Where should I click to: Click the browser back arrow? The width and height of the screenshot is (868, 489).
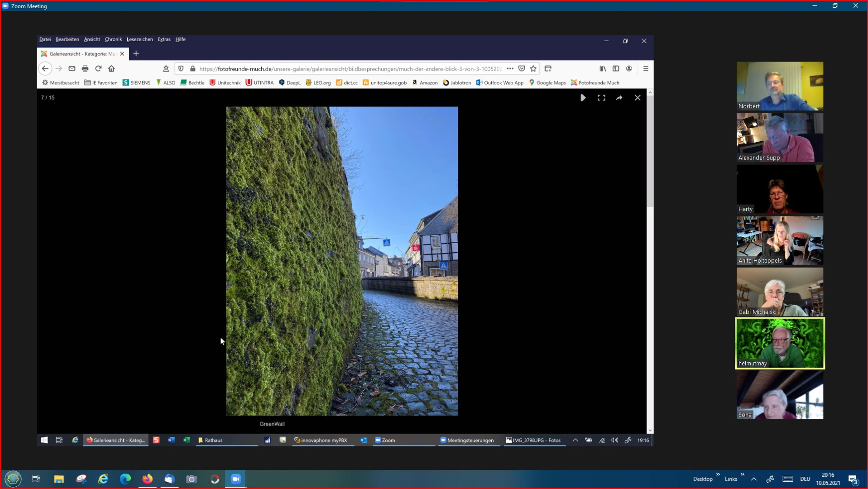(x=45, y=69)
